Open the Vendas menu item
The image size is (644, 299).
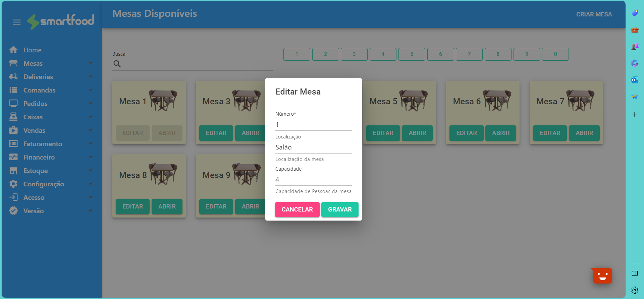point(34,130)
